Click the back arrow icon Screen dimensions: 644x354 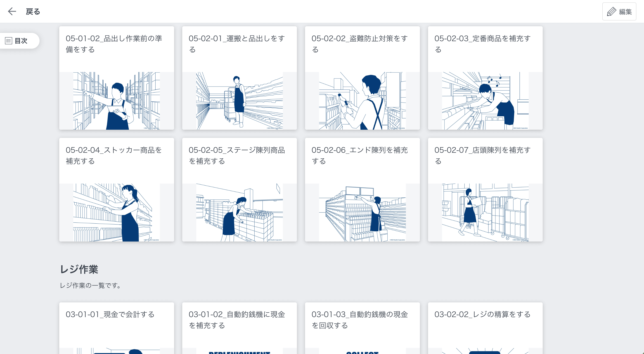[12, 11]
